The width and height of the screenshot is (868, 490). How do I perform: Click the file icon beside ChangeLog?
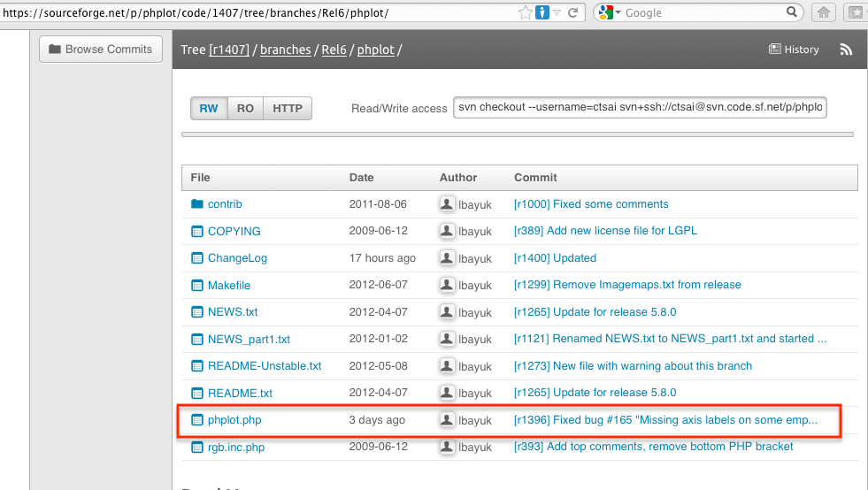[x=197, y=258]
